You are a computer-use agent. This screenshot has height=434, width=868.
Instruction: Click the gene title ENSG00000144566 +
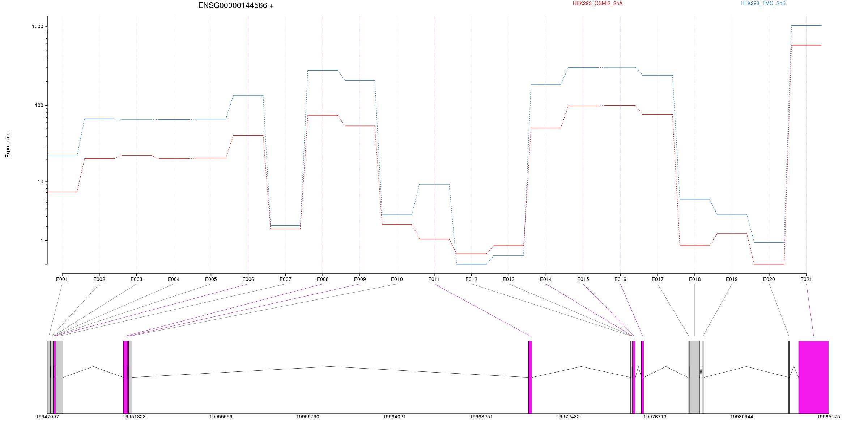pos(236,5)
